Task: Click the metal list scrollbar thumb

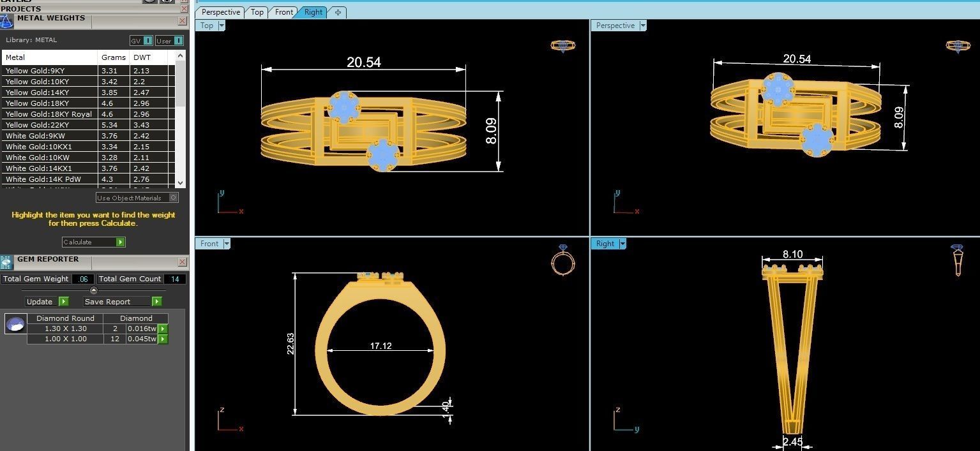Action: tap(180, 83)
